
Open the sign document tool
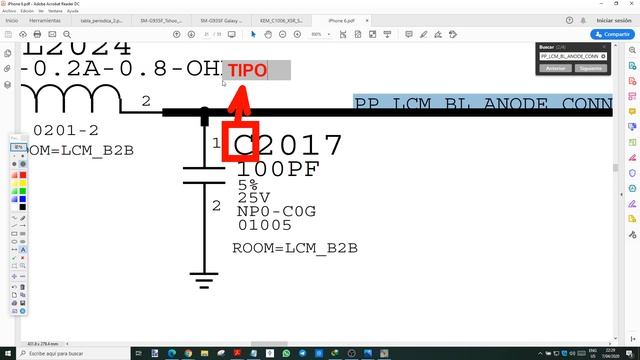pyautogui.click(x=438, y=35)
